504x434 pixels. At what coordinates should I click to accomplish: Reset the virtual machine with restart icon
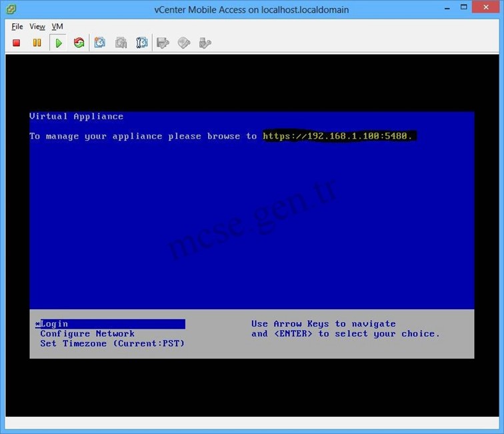point(79,43)
